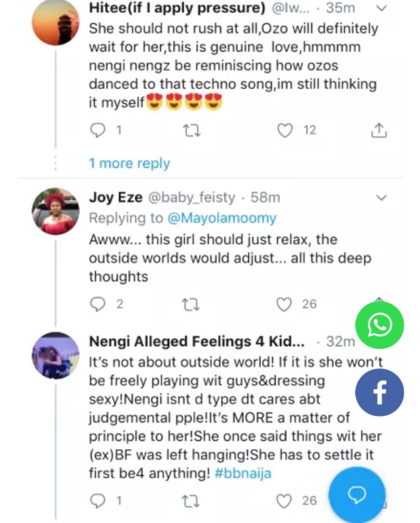
Task: Tap the blue floating comment button
Action: 357,494
